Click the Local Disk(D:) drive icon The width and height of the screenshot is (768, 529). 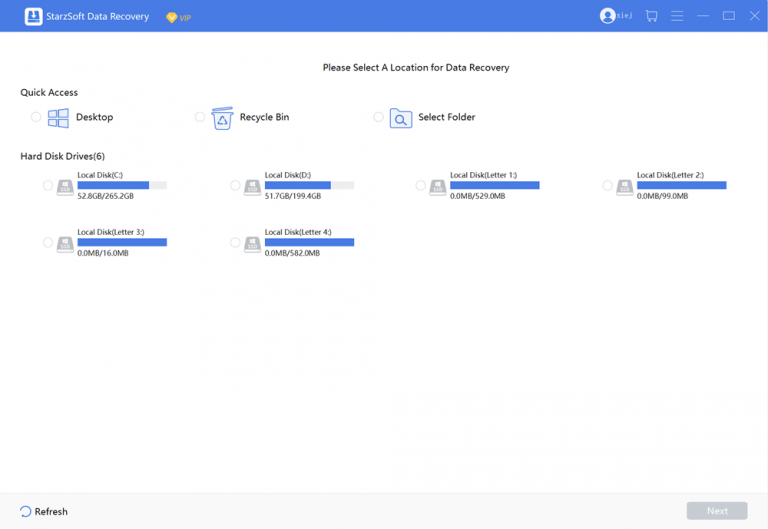pos(252,186)
